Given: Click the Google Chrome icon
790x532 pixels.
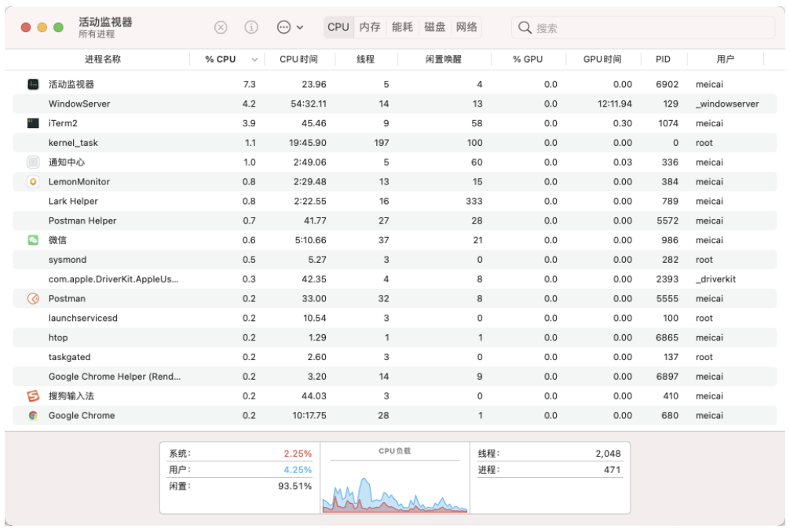Looking at the screenshot, I should (x=33, y=416).
